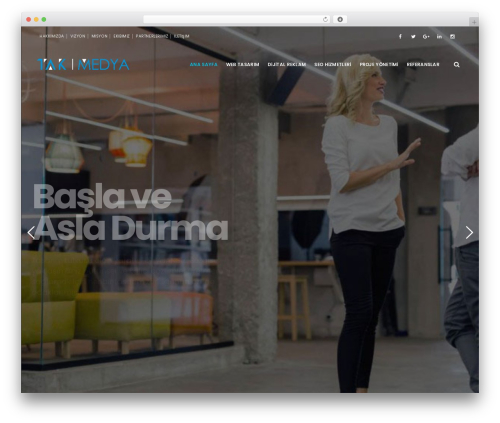
Task: Open REFERANSLAR menu item
Action: (x=423, y=64)
